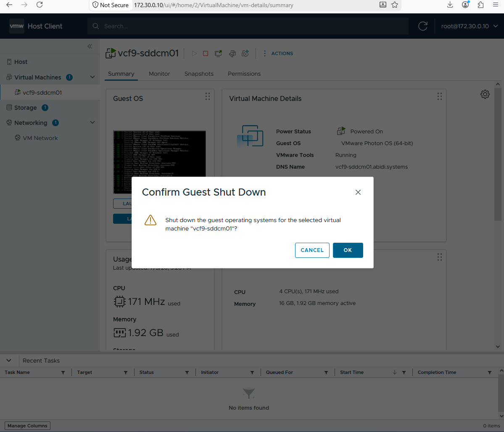Screen dimensions: 504x432
Task: Switch to the Monitor tab
Action: click(159, 74)
